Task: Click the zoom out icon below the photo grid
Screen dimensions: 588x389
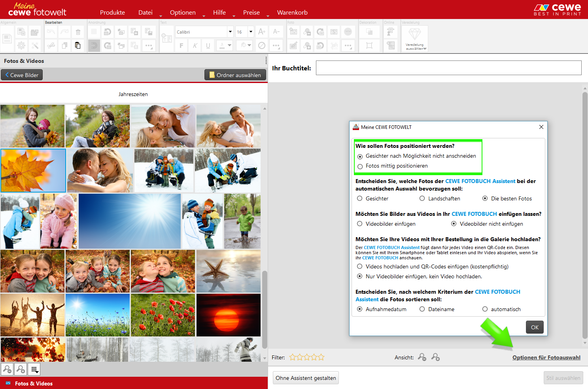Action: (7, 369)
